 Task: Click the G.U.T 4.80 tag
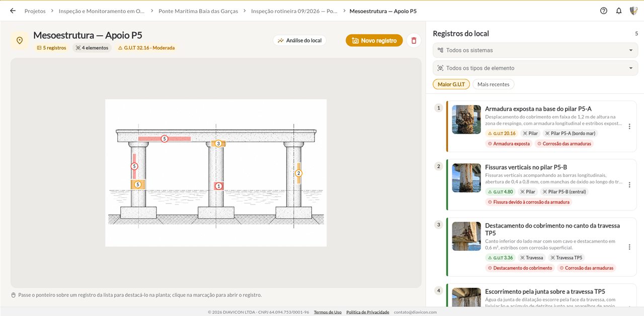tap(501, 191)
